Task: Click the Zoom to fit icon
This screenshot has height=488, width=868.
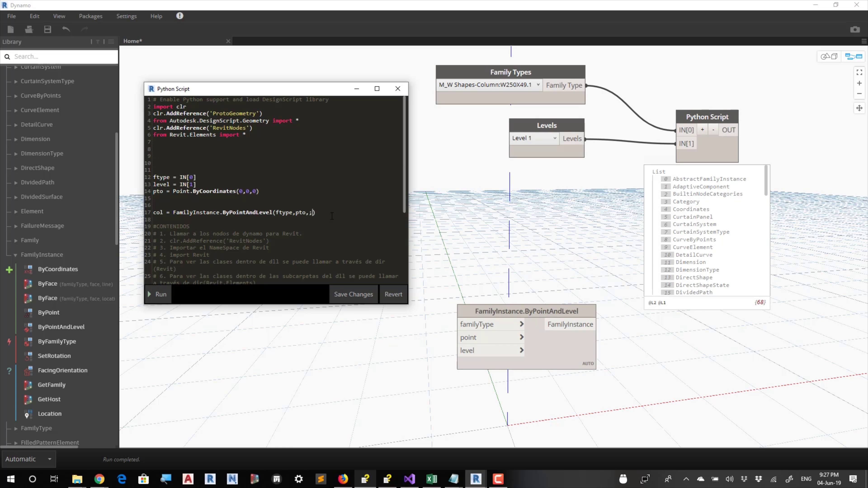Action: [x=859, y=72]
